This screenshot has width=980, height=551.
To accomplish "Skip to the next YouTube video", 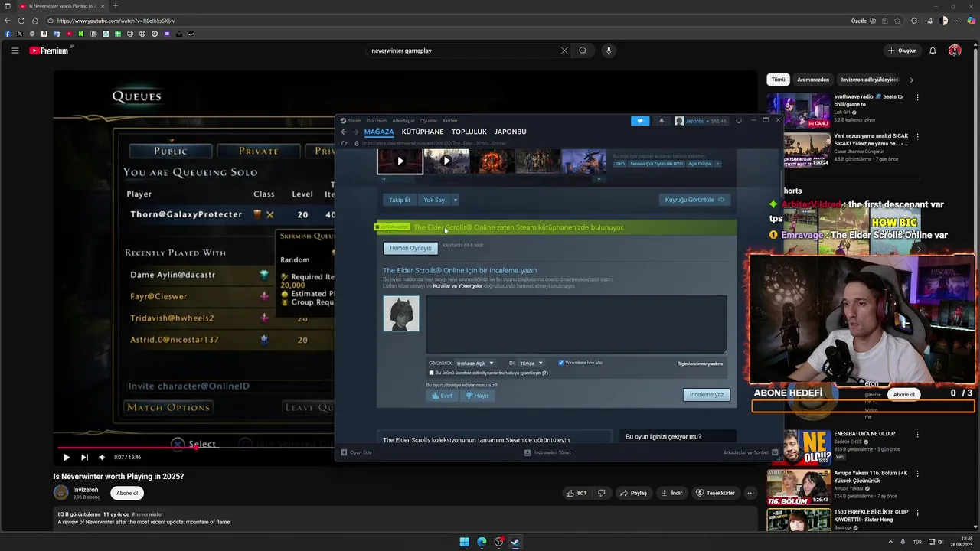I will pyautogui.click(x=84, y=457).
